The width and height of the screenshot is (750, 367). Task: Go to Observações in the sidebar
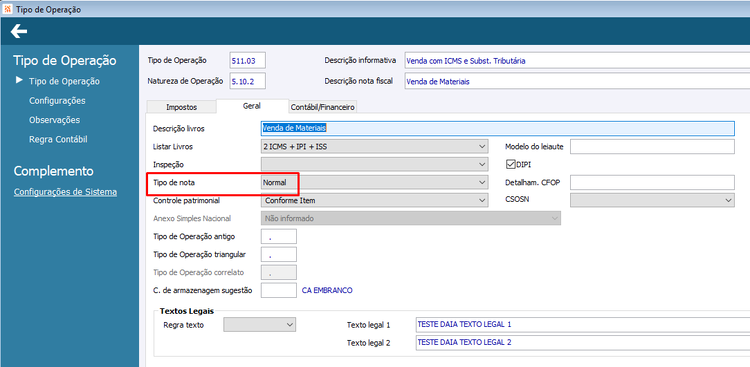(55, 120)
